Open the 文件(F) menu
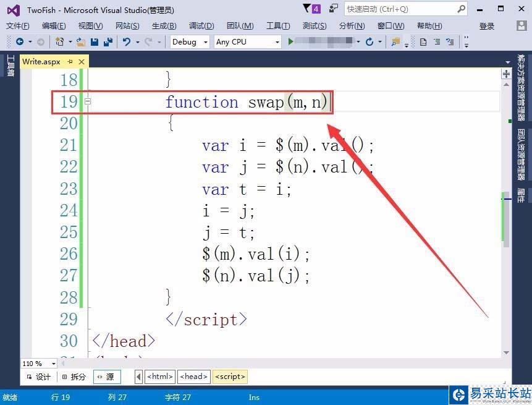The height and width of the screenshot is (405, 532). 18,26
